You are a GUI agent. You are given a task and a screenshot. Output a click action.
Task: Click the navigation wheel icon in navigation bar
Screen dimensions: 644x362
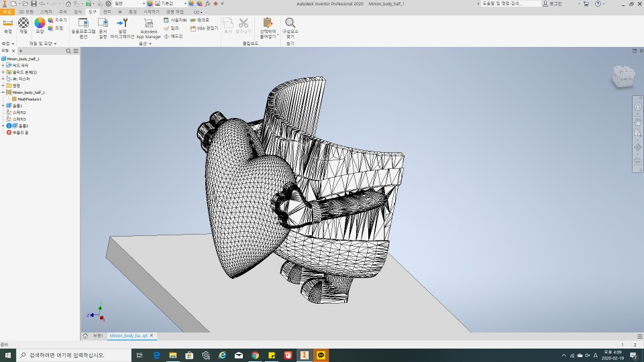pyautogui.click(x=637, y=107)
